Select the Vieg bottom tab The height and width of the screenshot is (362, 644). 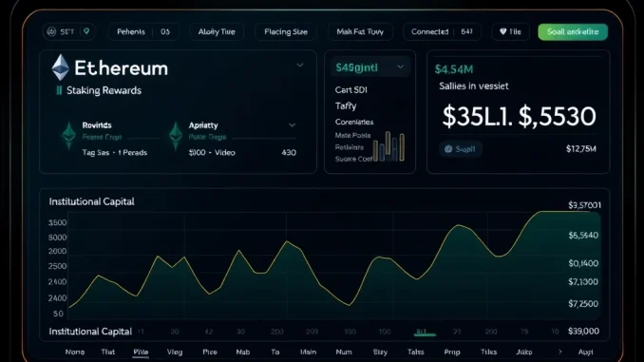175,352
